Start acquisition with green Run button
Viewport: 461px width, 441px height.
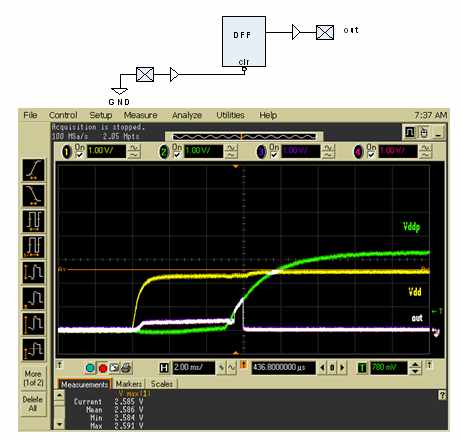pyautogui.click(x=90, y=368)
